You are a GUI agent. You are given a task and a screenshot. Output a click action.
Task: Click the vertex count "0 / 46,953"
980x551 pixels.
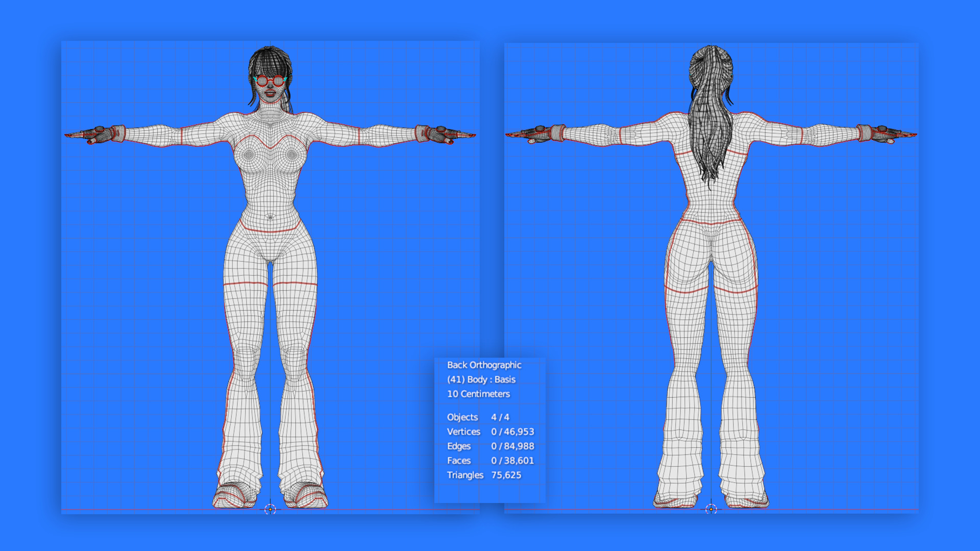(x=512, y=432)
